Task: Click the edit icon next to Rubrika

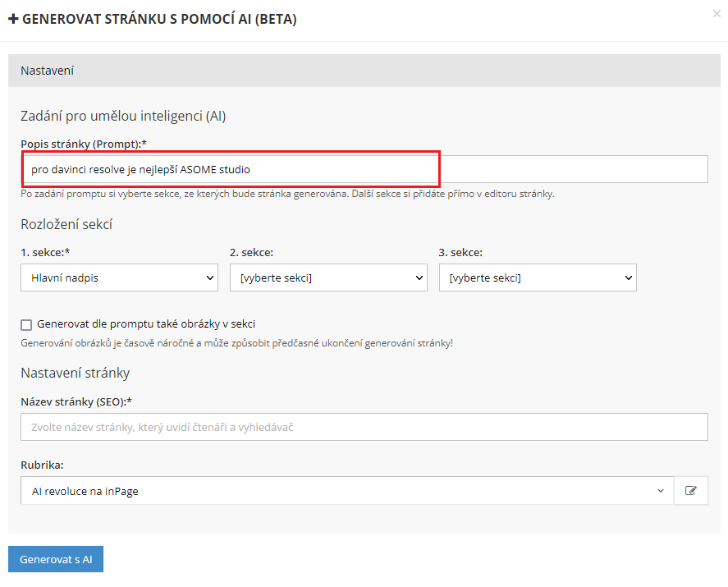Action: click(x=691, y=491)
